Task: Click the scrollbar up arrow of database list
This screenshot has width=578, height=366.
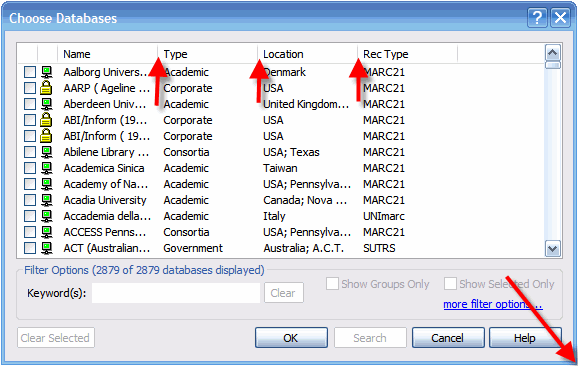Action: pyautogui.click(x=553, y=53)
